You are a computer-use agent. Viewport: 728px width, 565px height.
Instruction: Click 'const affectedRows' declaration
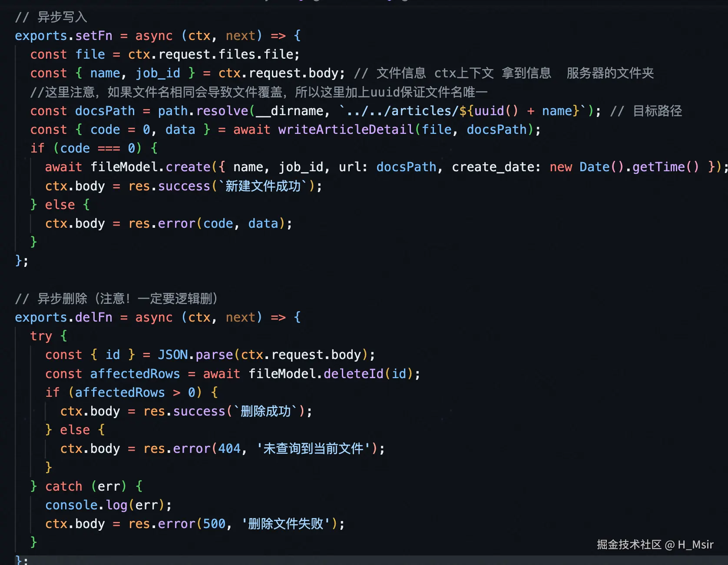click(113, 374)
